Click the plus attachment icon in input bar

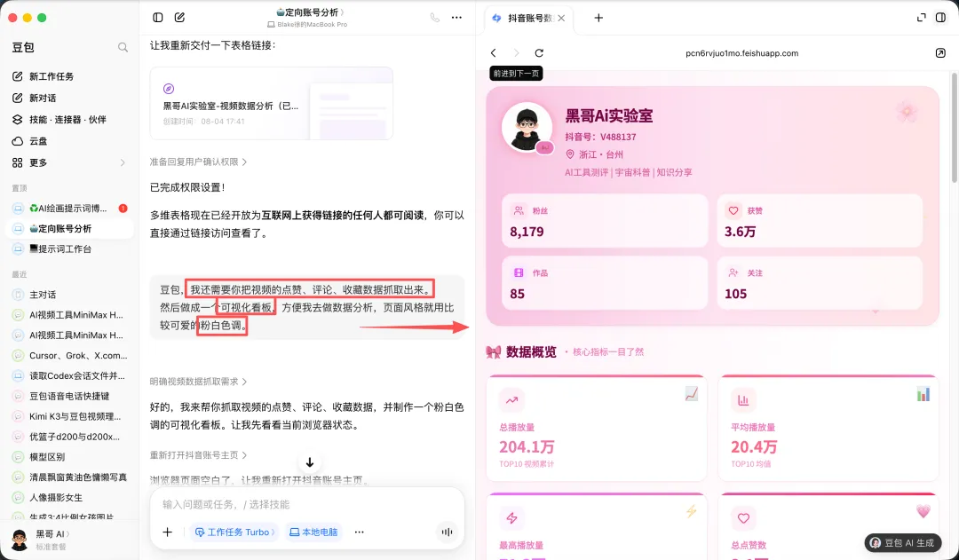tap(167, 532)
